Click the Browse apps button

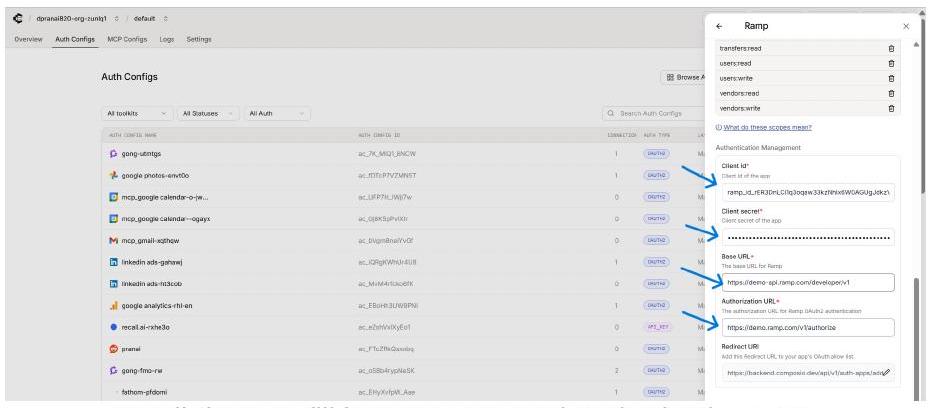tap(684, 77)
